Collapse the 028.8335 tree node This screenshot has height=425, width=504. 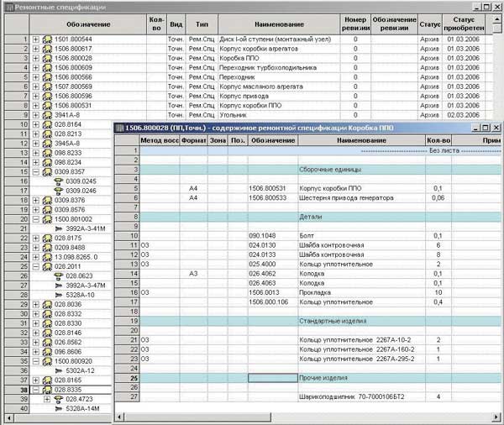[35, 390]
